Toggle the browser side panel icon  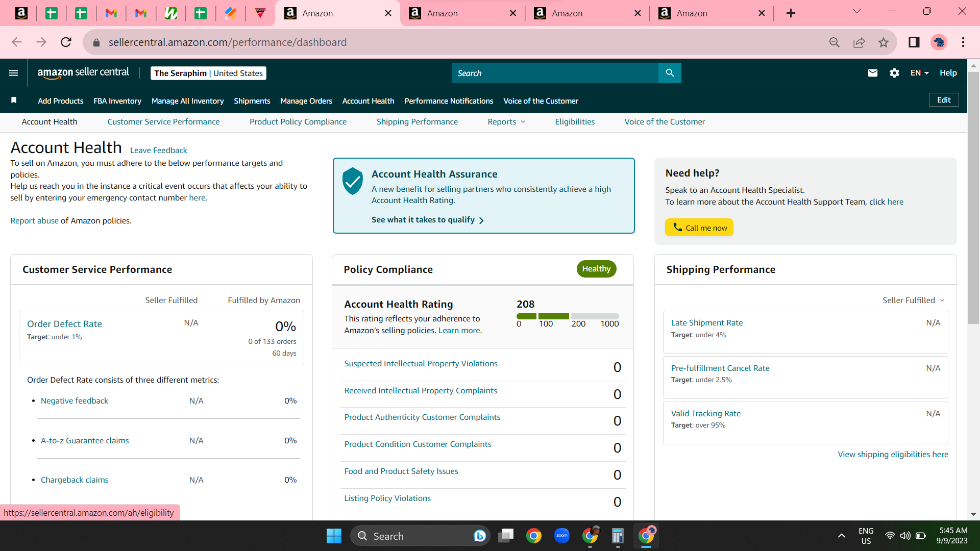coord(914,42)
